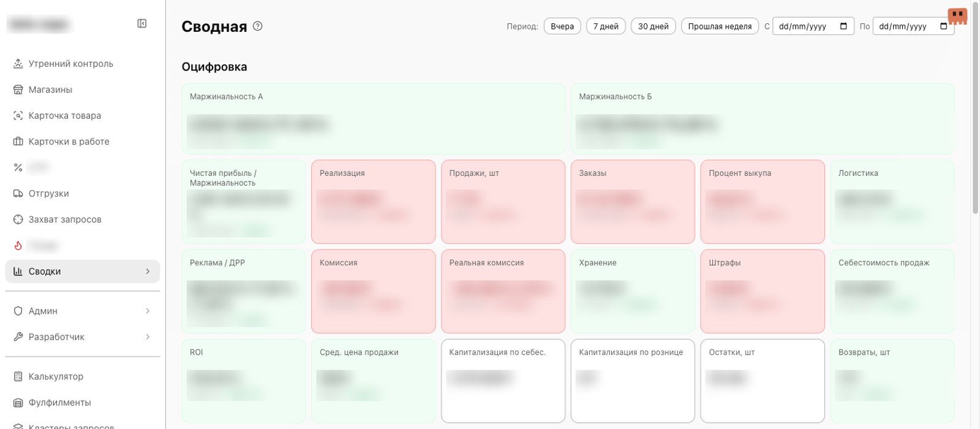Set period to 7 дней
The height and width of the screenshot is (429, 980).
tap(606, 26)
